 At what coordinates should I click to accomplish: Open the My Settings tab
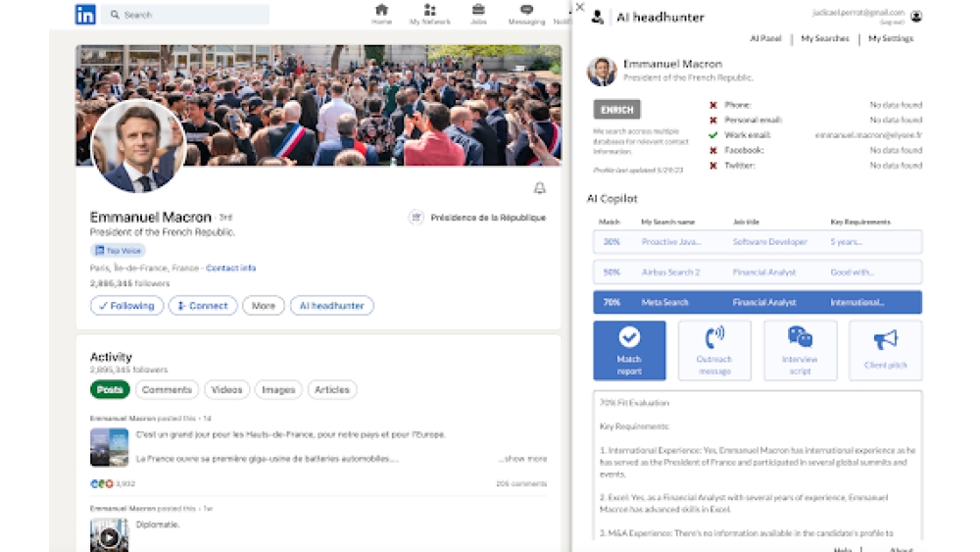(891, 39)
